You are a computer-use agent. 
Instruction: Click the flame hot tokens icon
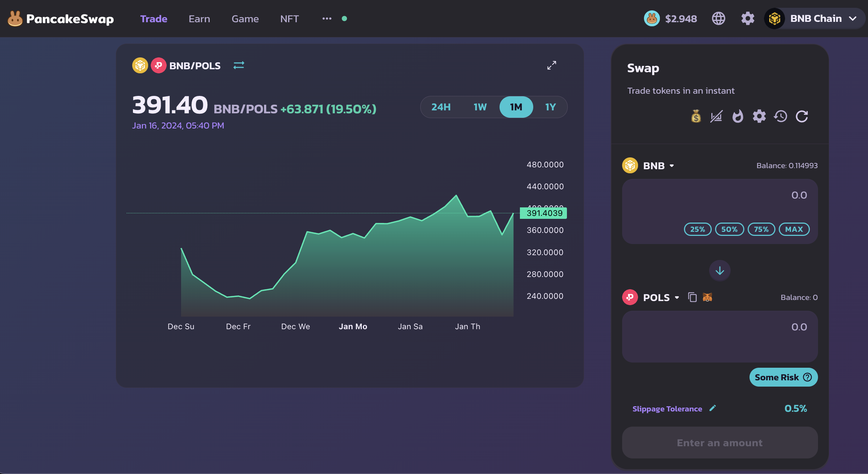[x=737, y=117]
